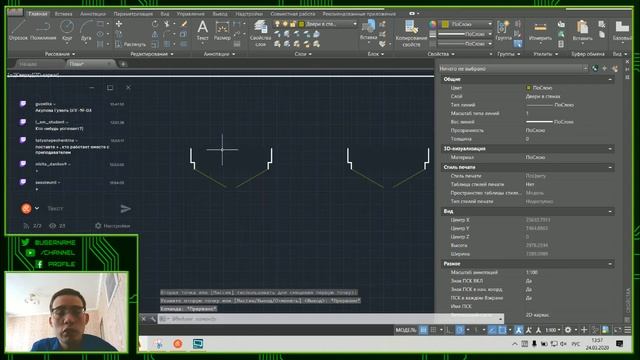Open the Вставка ribbon tab
Screen dimensions: 640x360
pyautogui.click(x=63, y=14)
